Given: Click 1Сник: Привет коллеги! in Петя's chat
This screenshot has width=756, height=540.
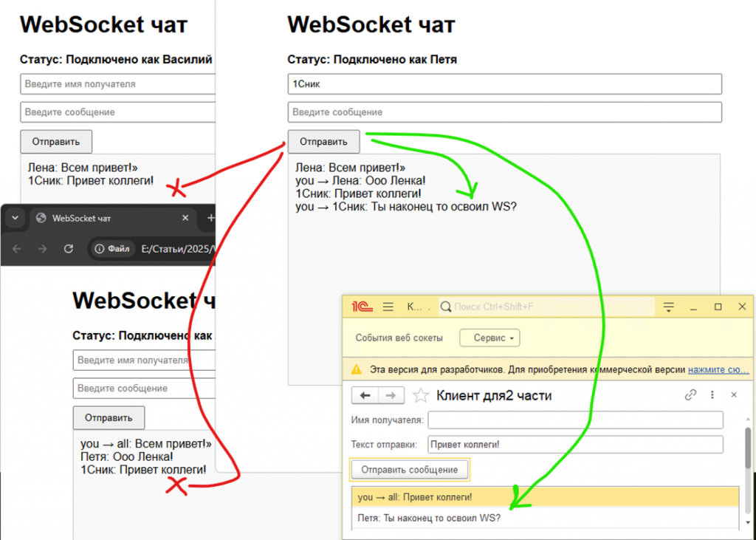Looking at the screenshot, I should click(x=358, y=194).
